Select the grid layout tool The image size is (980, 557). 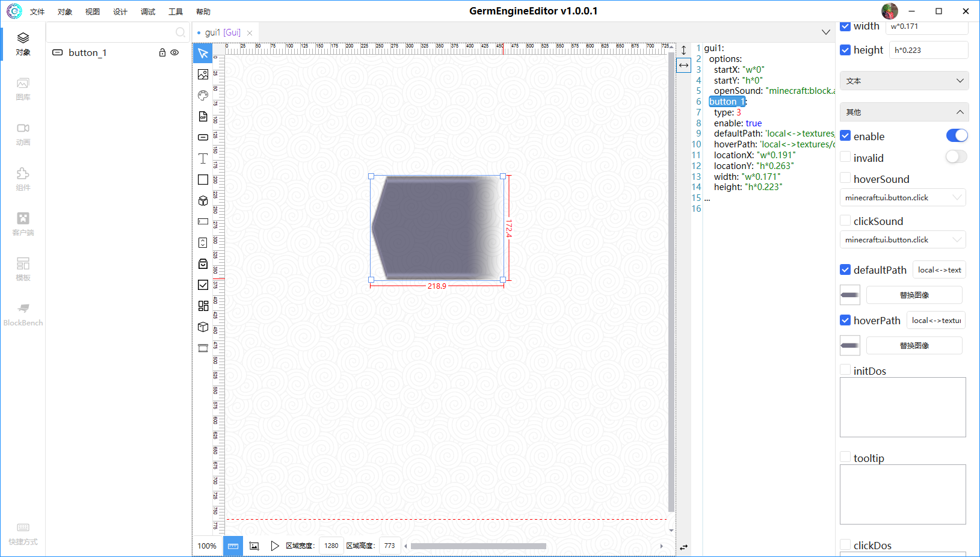[x=203, y=306]
